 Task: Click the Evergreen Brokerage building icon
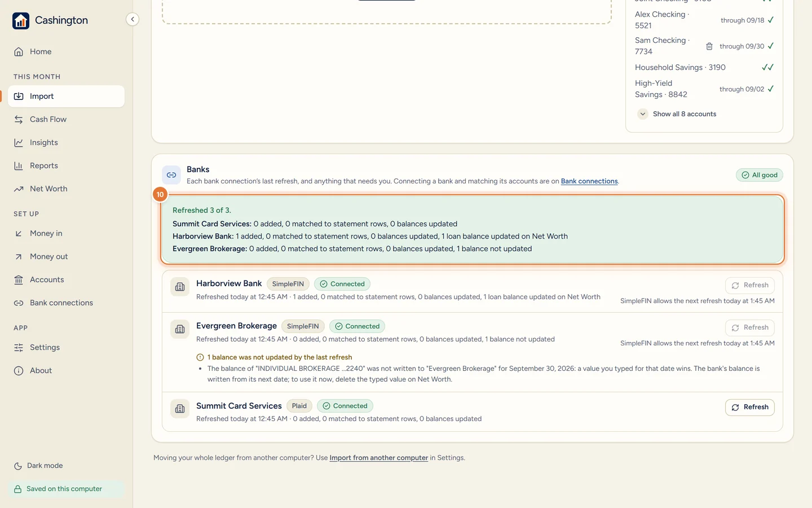pyautogui.click(x=180, y=329)
